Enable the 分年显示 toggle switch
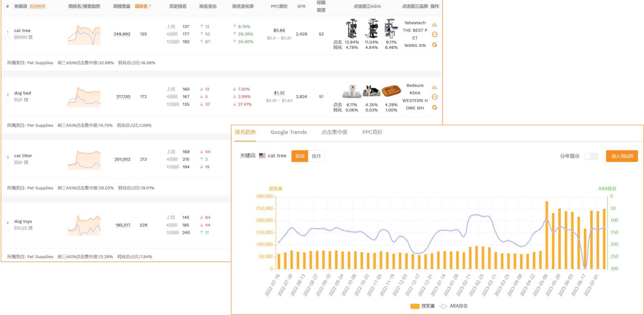Screen dimensions: 644x315 tap(591, 156)
